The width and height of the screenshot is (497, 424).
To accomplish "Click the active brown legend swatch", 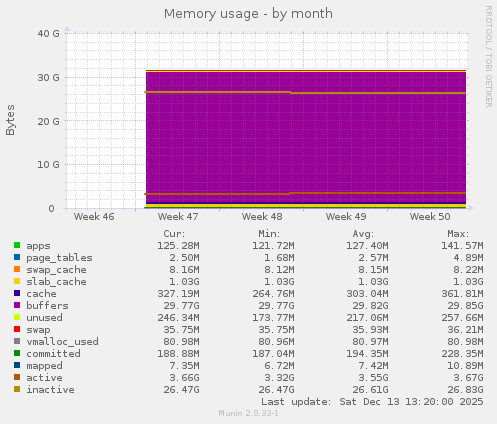I will click(x=17, y=377).
